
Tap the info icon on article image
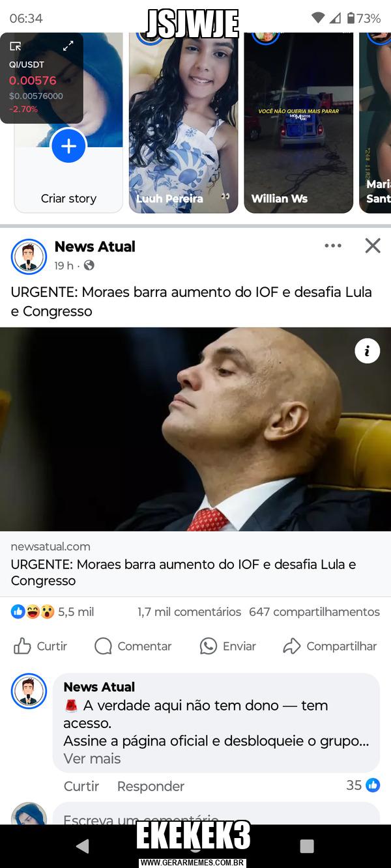click(x=367, y=351)
